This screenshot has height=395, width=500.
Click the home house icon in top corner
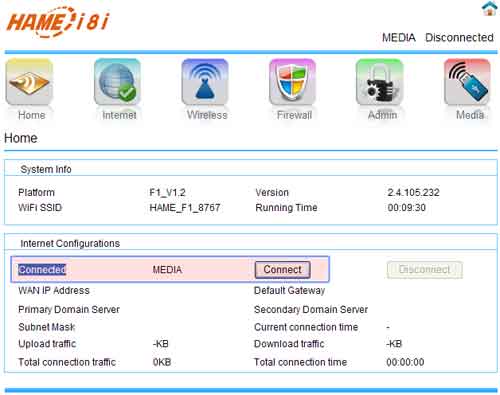click(489, 8)
